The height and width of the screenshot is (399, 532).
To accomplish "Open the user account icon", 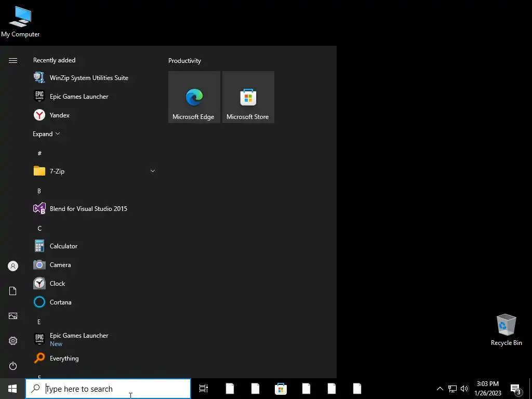I will [x=13, y=266].
